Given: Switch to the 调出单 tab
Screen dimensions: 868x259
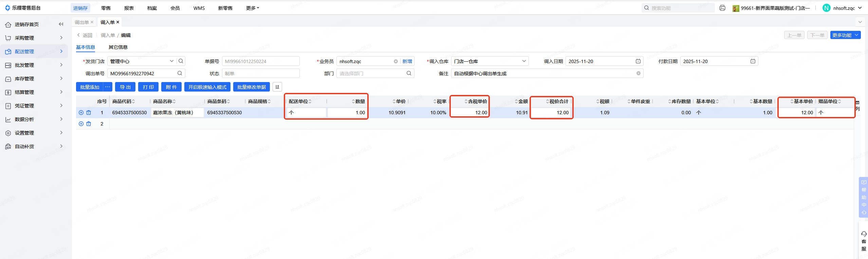Looking at the screenshot, I should click(x=82, y=22).
